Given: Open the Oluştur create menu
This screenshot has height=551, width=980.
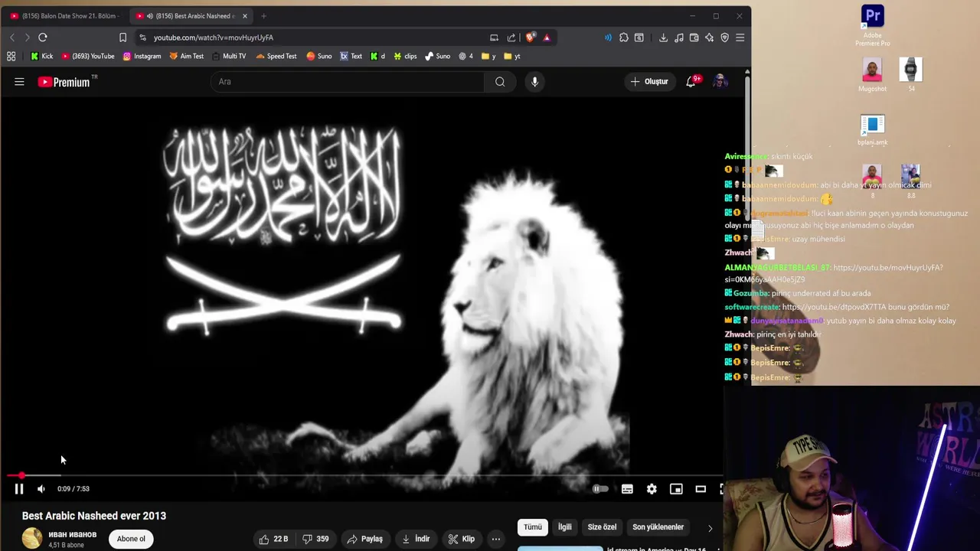Looking at the screenshot, I should pos(649,82).
